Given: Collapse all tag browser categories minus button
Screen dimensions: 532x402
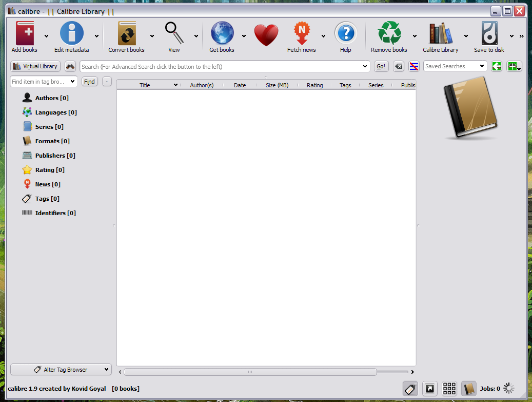Looking at the screenshot, I should point(107,82).
